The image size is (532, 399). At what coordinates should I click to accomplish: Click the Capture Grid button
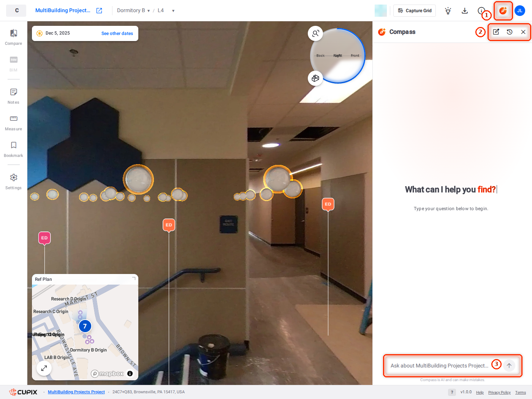415,11
